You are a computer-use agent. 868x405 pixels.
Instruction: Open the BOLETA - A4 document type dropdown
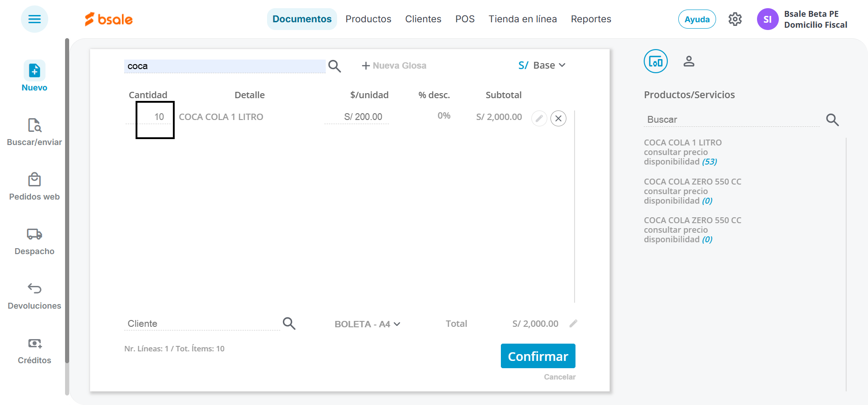tap(368, 324)
